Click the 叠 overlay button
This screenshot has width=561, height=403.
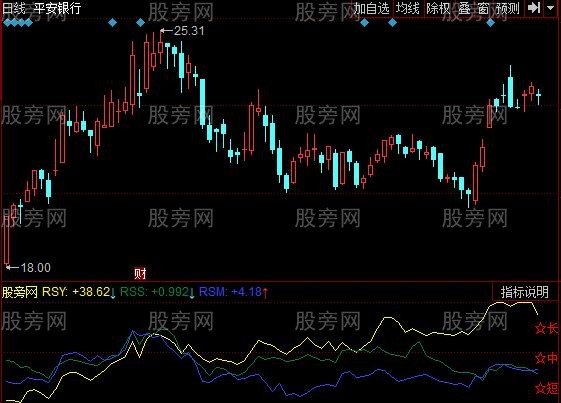pyautogui.click(x=464, y=9)
